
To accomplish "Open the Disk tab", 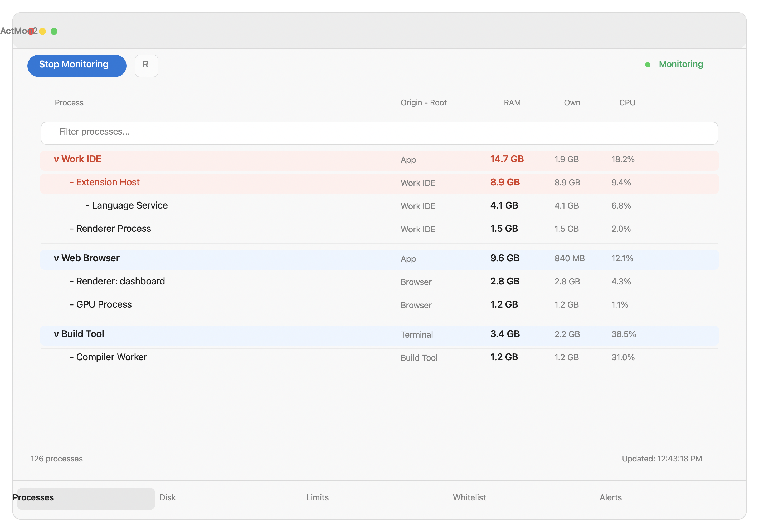I will (167, 498).
